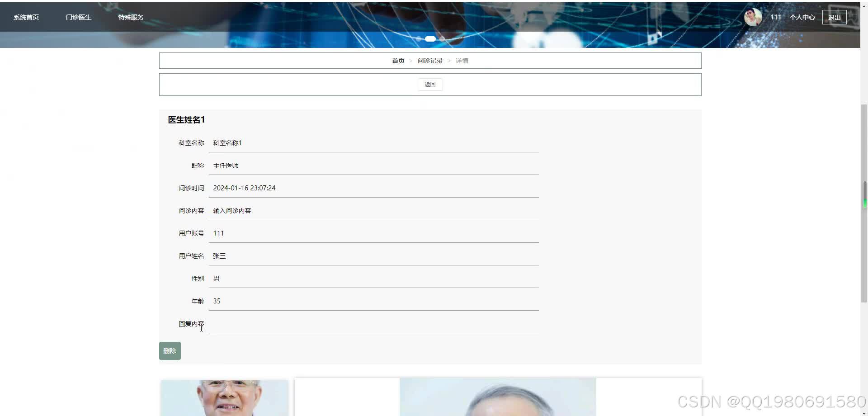This screenshot has height=416, width=868.
Task: Click the 2024-01-16 23:07:24 time value
Action: [244, 188]
